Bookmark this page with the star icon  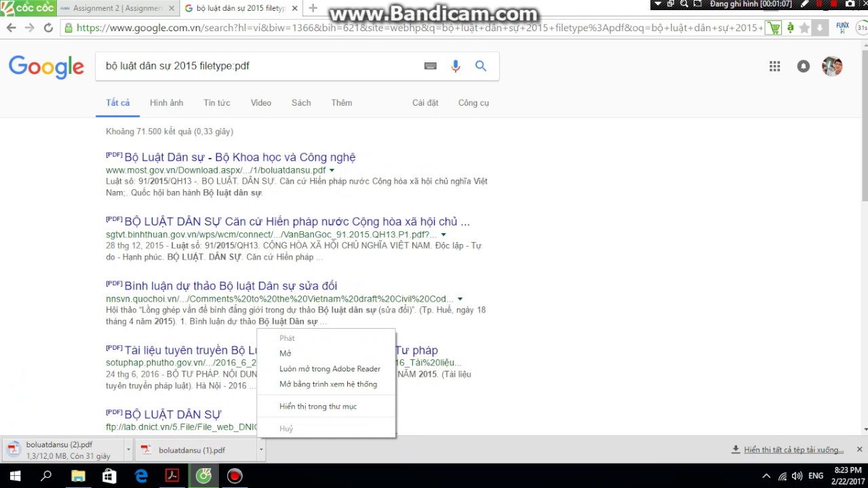click(x=805, y=28)
